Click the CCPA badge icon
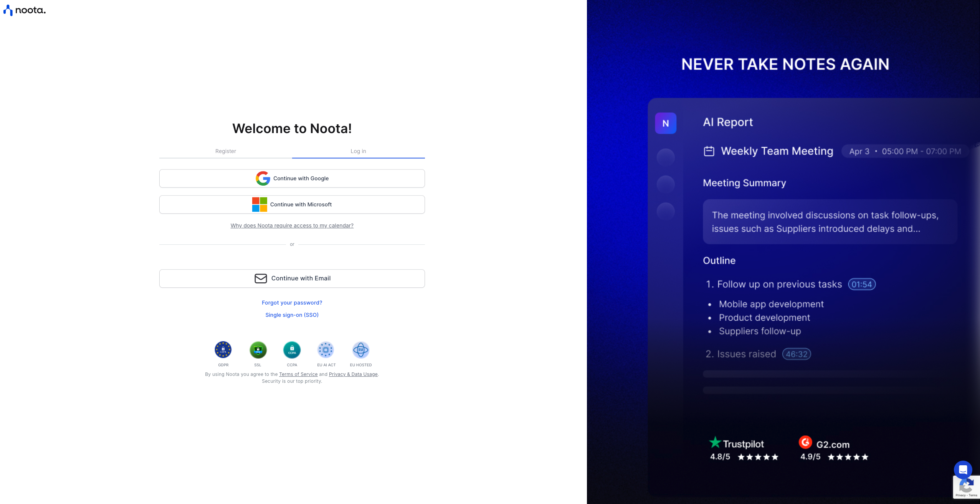The image size is (980, 504). coord(292,350)
